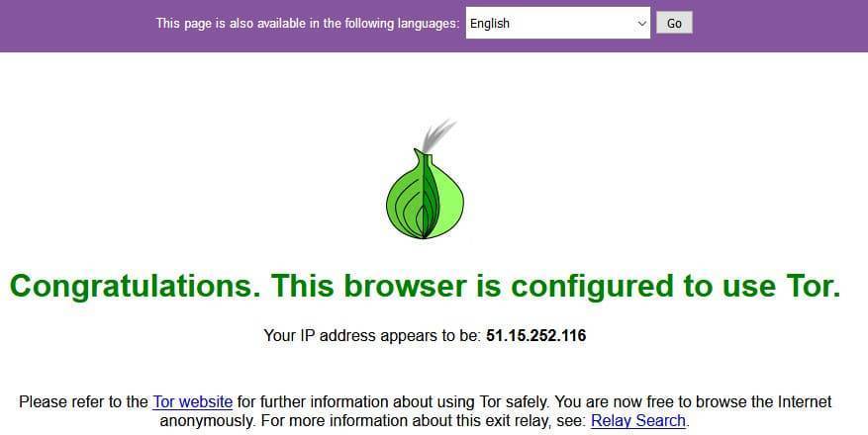Click 'Please refer to the' paragraph start
Image resolution: width=868 pixels, height=435 pixels.
83,401
